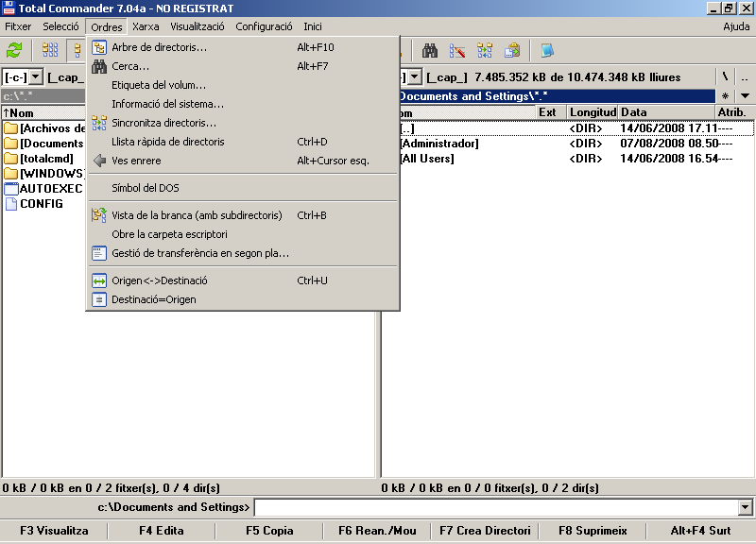The image size is (756, 544).
Task: Open file search with binoculars toolbar icon
Action: [430, 50]
